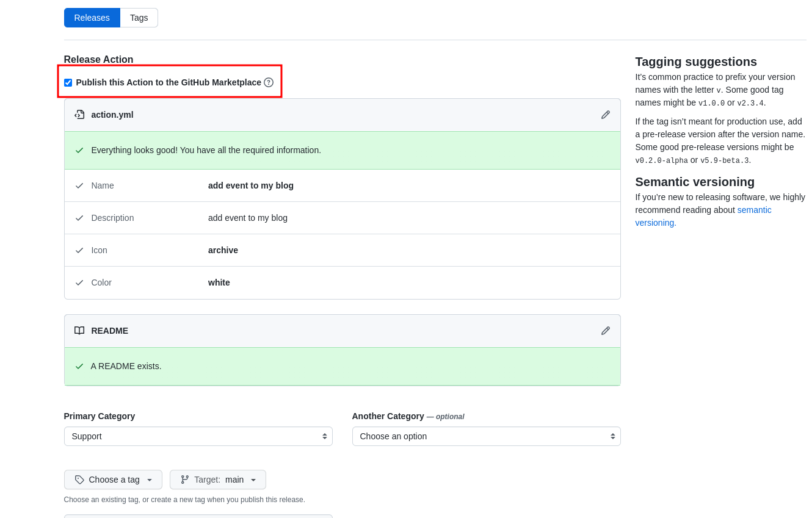Uncheck Publish this Action to GitHub Marketplace
Image resolution: width=812 pixels, height=518 pixels.
coord(68,82)
